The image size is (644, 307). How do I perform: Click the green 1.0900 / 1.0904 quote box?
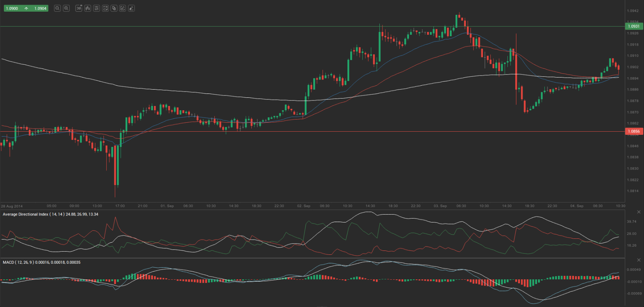point(26,8)
